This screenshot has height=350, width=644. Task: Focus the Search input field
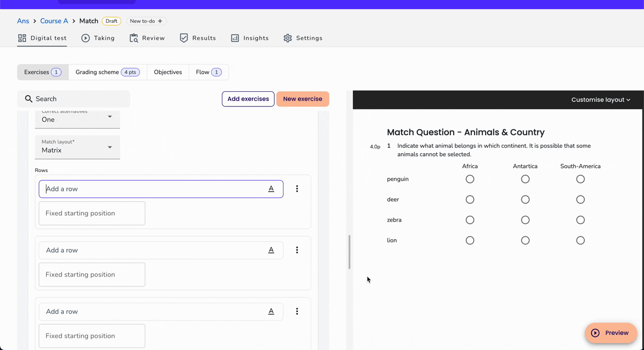[74, 99]
